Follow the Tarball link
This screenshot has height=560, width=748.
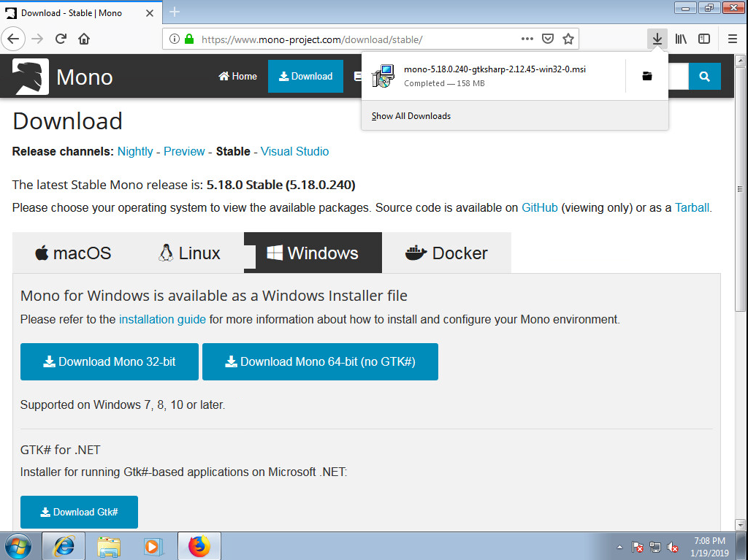tap(692, 208)
